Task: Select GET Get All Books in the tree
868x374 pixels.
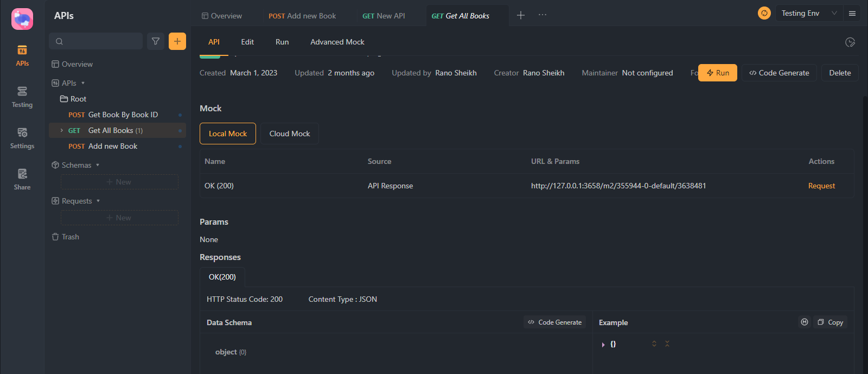Action: click(x=117, y=130)
